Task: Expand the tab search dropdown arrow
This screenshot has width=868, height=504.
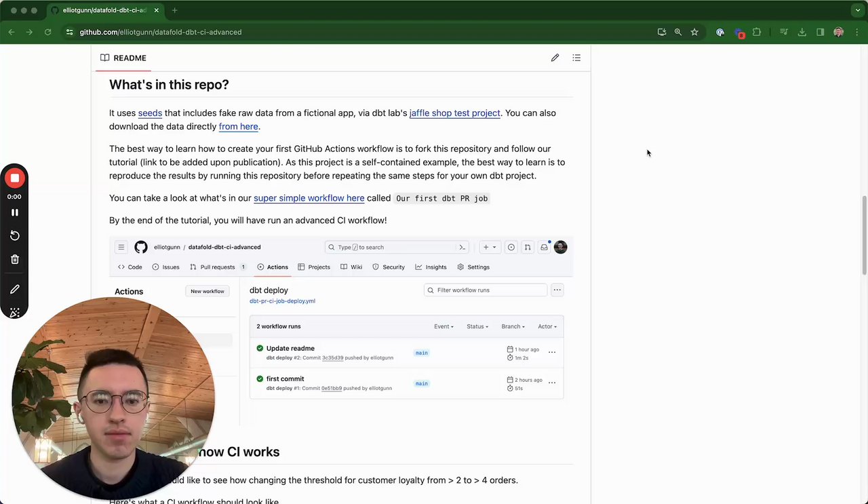Action: tap(858, 10)
